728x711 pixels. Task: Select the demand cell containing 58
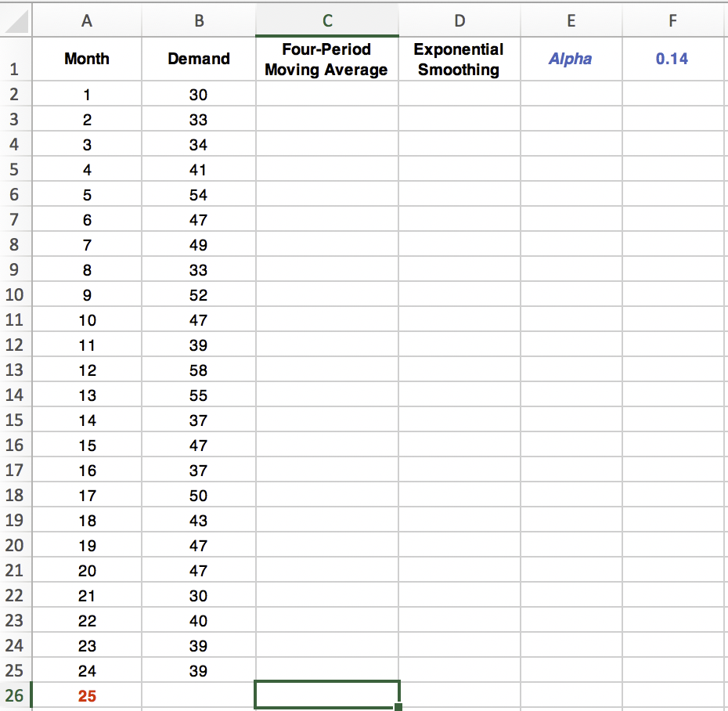(198, 370)
